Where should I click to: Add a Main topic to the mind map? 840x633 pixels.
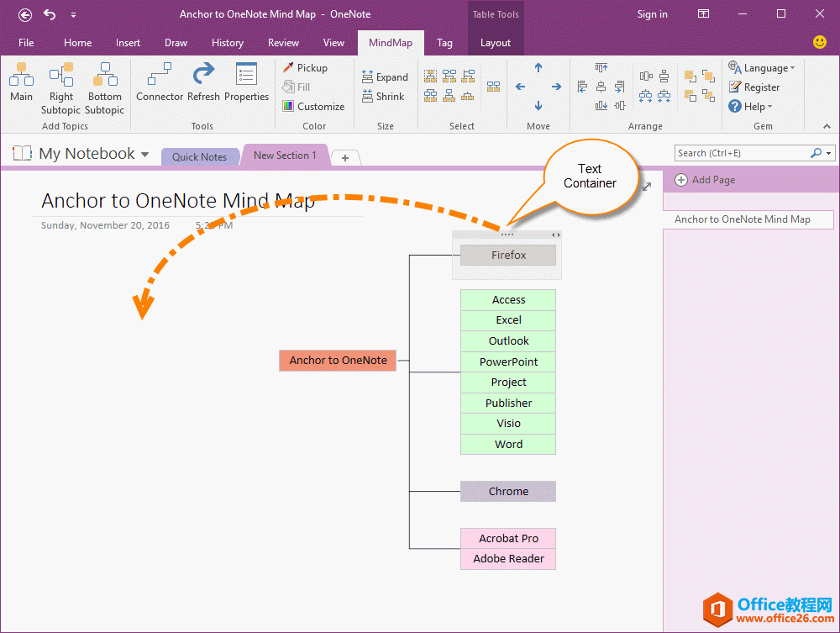(x=21, y=84)
